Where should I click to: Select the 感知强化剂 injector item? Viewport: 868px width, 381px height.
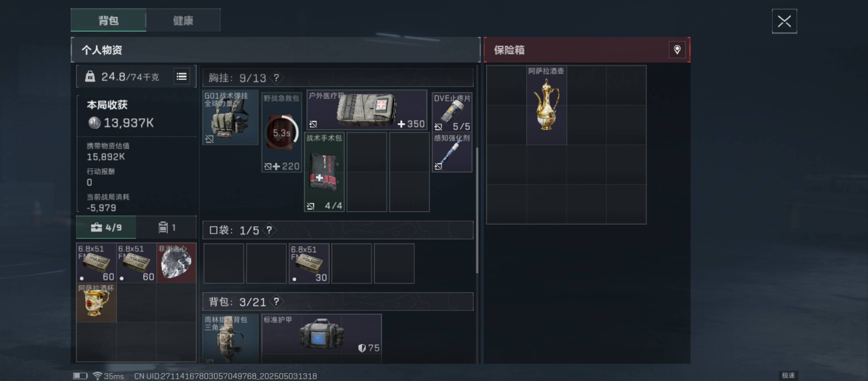(x=452, y=152)
